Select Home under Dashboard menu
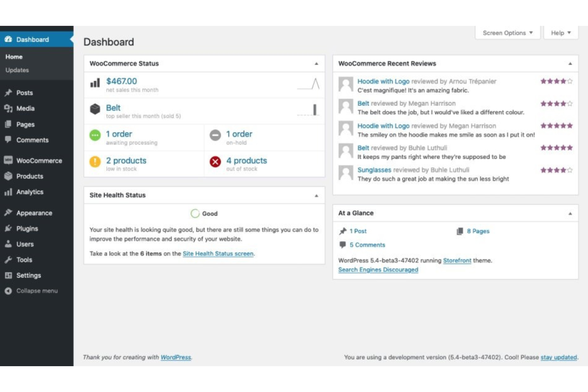Viewport: 588px width, 392px height. tap(14, 56)
